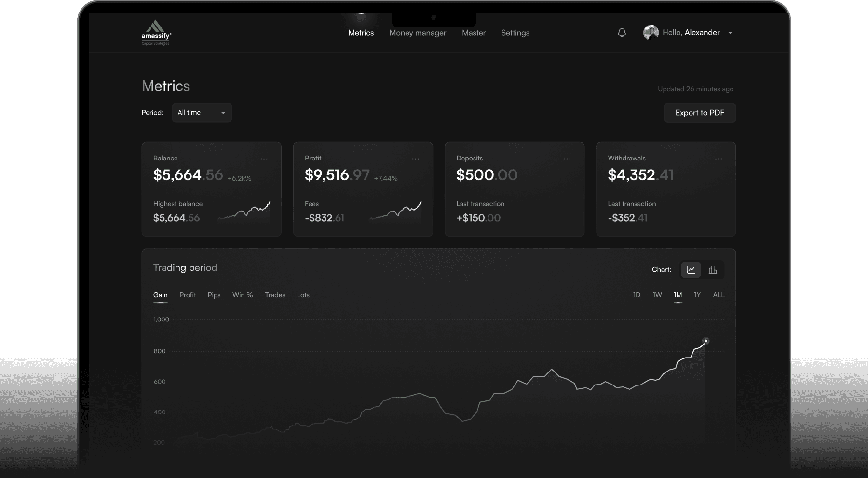
Task: Switch to the Money manager tab
Action: [x=418, y=32]
